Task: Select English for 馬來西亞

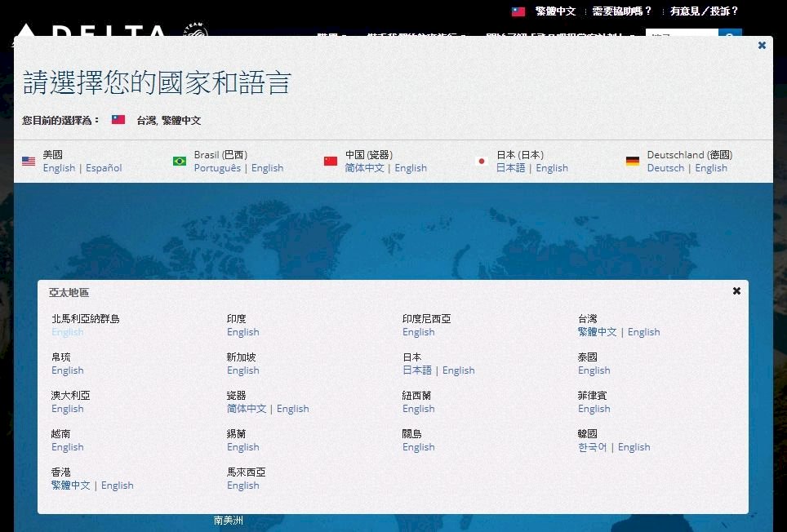Action: coord(243,485)
